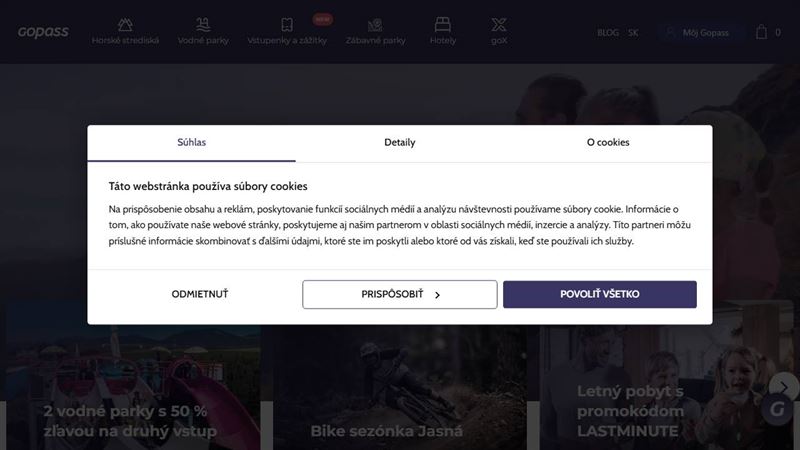Select the goX icon in the navigation

[x=499, y=24]
